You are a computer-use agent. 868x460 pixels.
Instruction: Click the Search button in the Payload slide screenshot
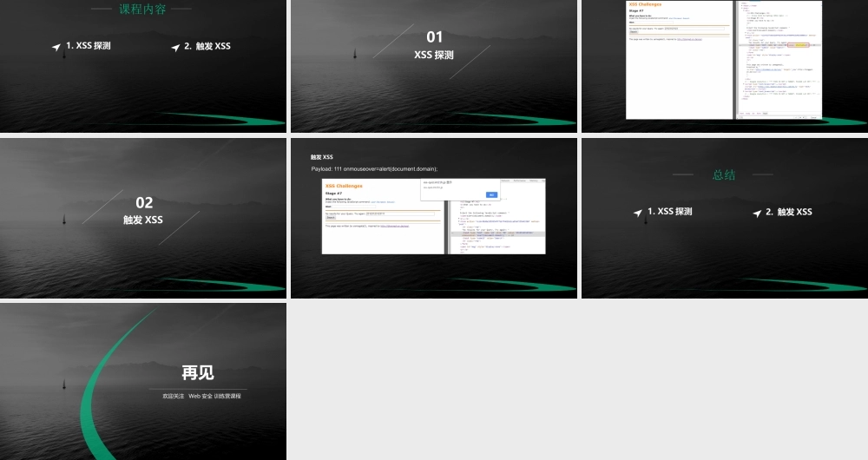331,218
